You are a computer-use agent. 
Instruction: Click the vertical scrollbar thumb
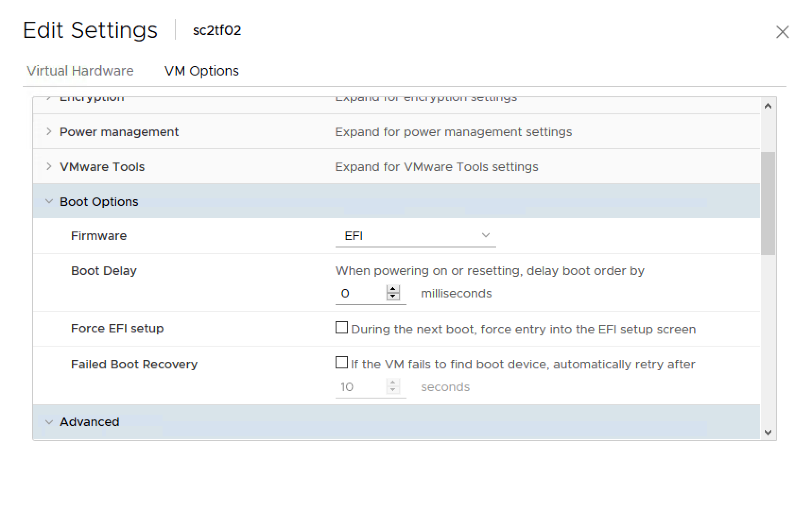pyautogui.click(x=768, y=203)
